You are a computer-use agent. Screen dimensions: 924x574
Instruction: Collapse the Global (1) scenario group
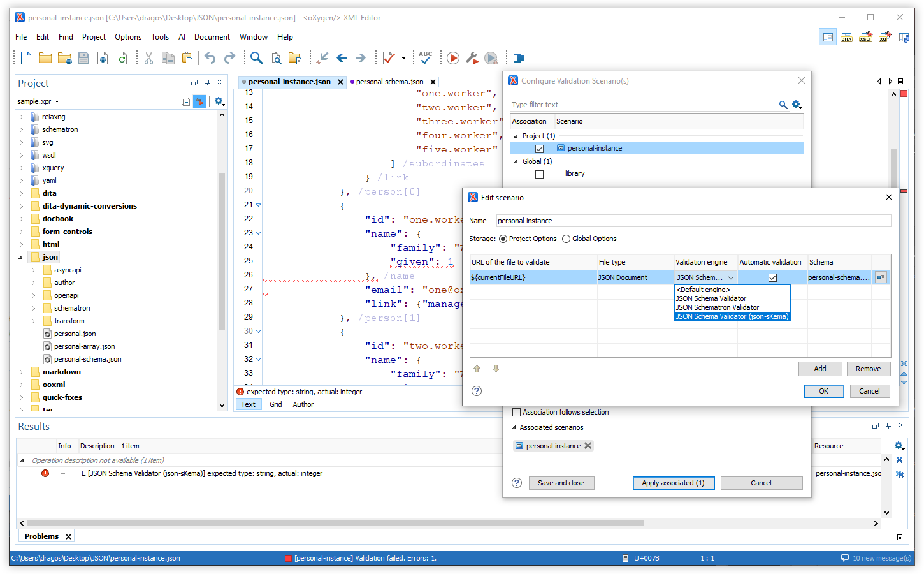click(516, 161)
